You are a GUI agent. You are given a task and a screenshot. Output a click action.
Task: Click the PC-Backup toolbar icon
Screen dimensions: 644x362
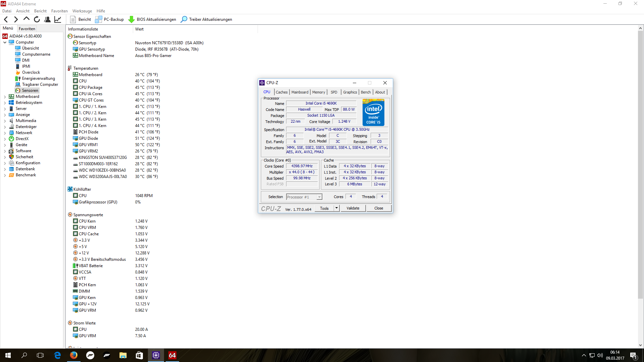coord(99,19)
